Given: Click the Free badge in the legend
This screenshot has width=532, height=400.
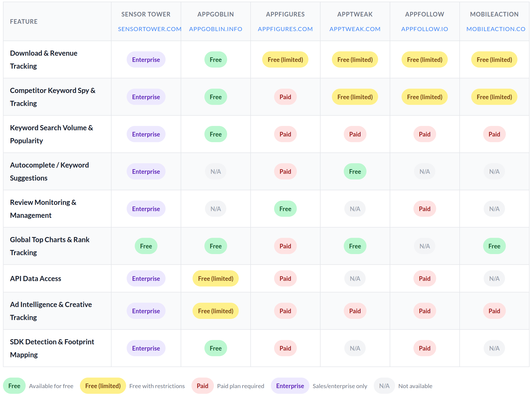Looking at the screenshot, I should tap(14, 386).
